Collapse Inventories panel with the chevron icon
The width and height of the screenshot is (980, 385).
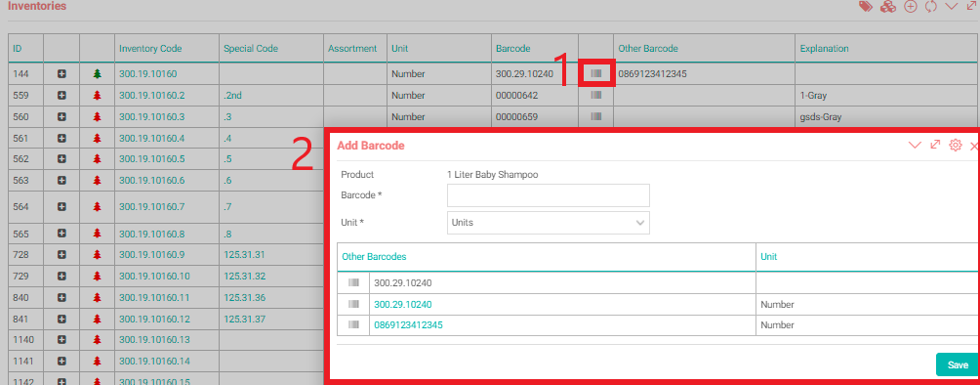tap(952, 6)
